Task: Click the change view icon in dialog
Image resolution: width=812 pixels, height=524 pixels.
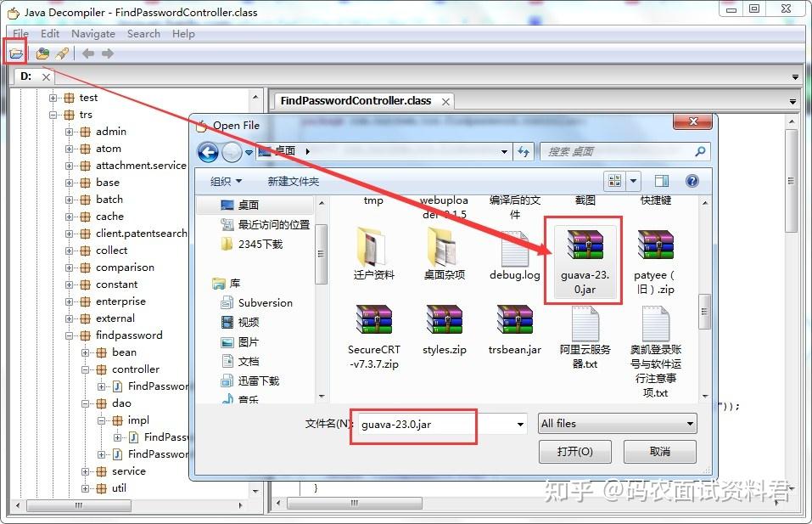Action: (614, 181)
